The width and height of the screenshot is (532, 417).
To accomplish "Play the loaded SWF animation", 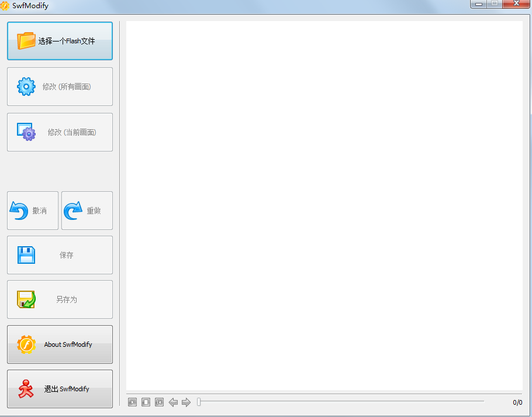I will coord(132,402).
